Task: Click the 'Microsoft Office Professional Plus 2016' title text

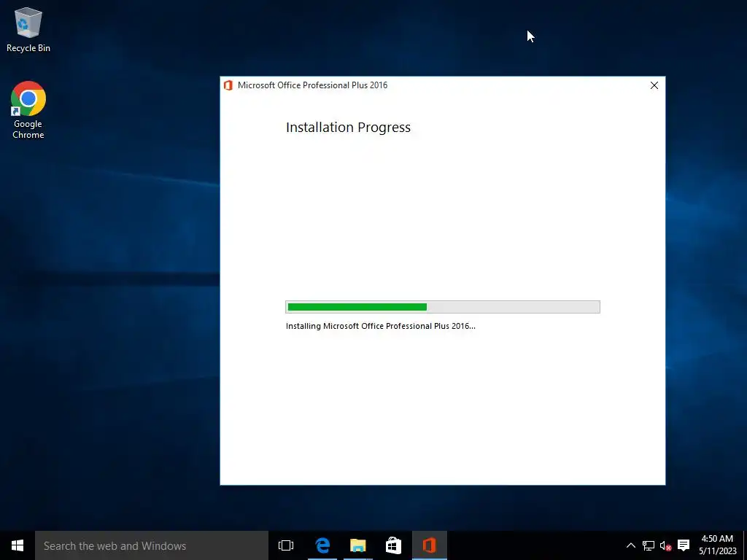Action: 312,85
